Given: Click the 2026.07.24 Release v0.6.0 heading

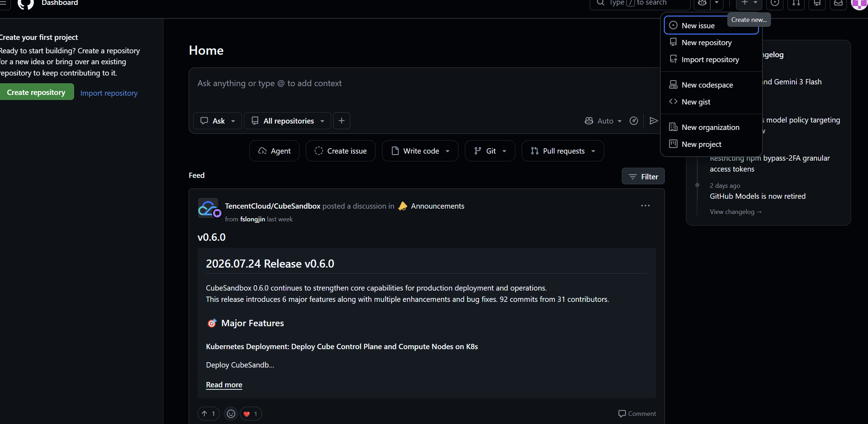Looking at the screenshot, I should [270, 264].
